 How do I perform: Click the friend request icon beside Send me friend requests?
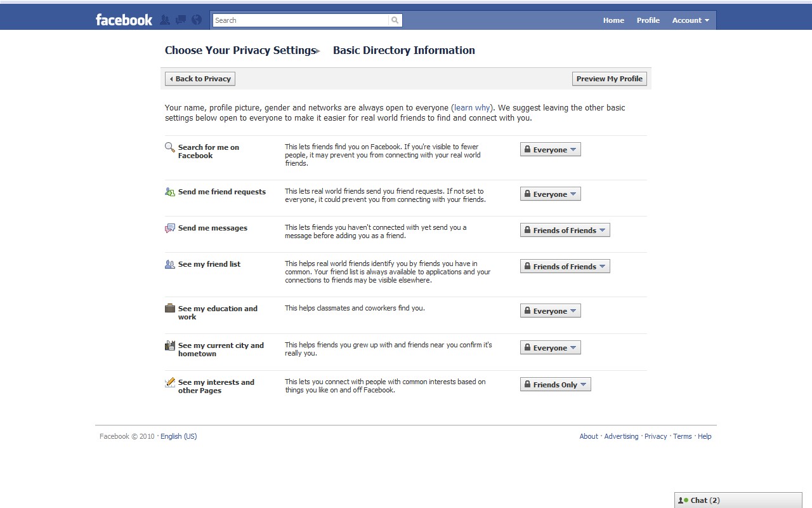point(169,192)
